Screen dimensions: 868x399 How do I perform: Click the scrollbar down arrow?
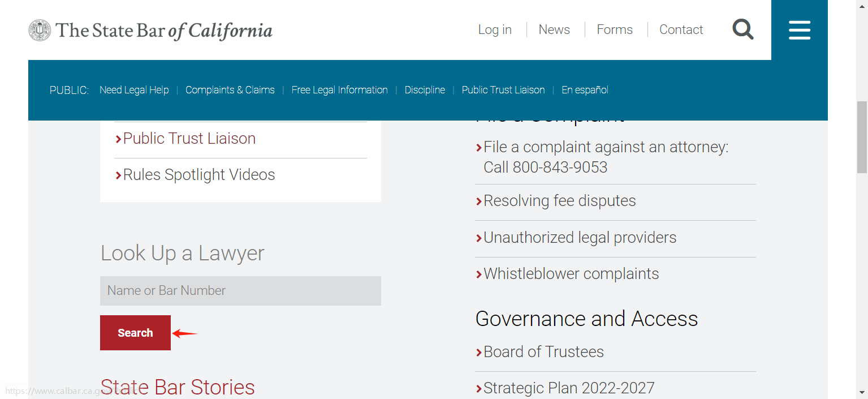pos(862,392)
